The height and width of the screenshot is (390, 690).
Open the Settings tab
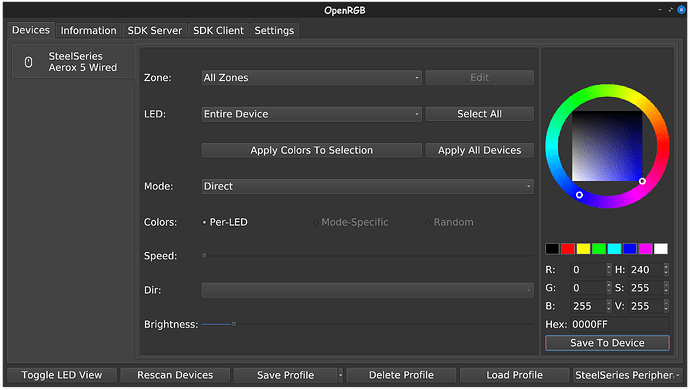(x=274, y=30)
